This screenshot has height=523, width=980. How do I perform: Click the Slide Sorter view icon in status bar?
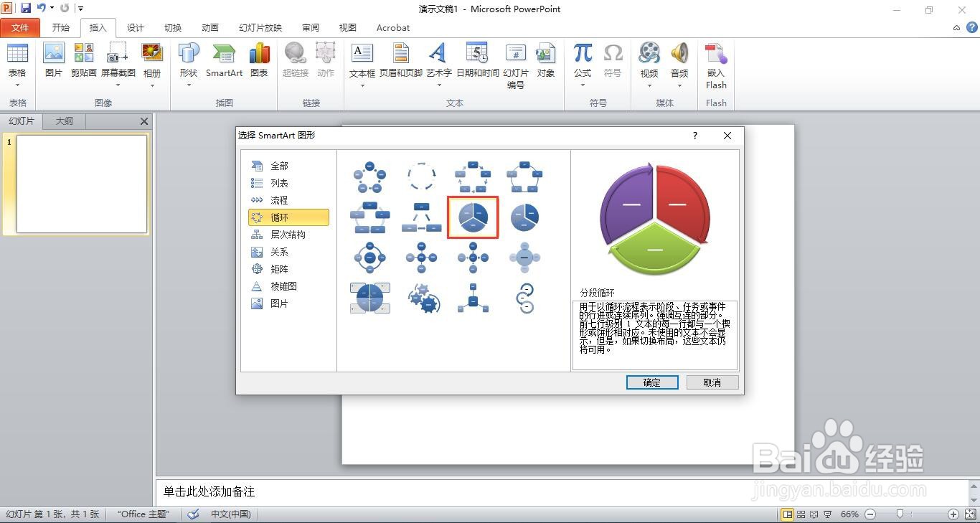801,514
